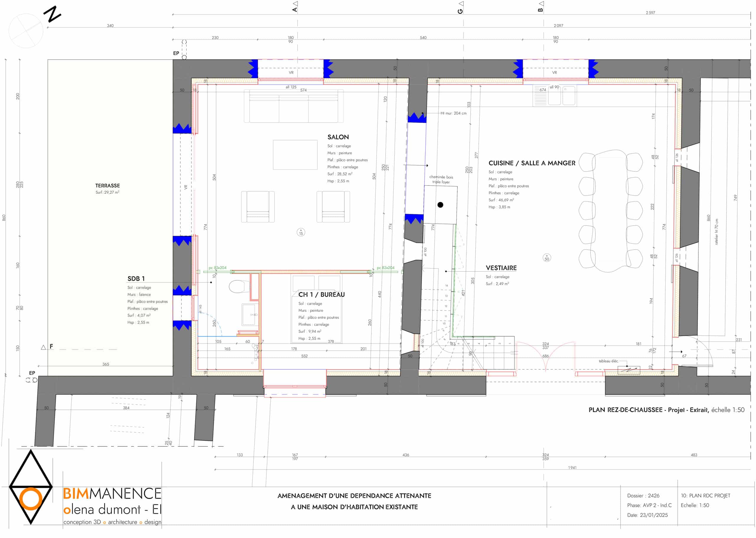Click the electrical panel symbol below 'tableau élec.'
This screenshot has width=756, height=538.
tap(629, 370)
